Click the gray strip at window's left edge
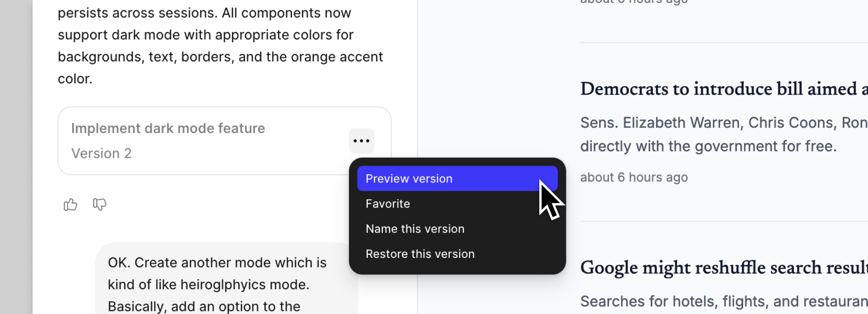This screenshot has width=868, height=314. (x=16, y=157)
